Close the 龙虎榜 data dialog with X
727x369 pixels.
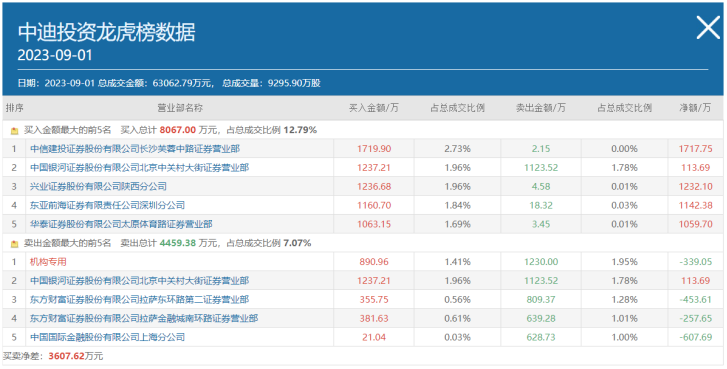tap(708, 27)
